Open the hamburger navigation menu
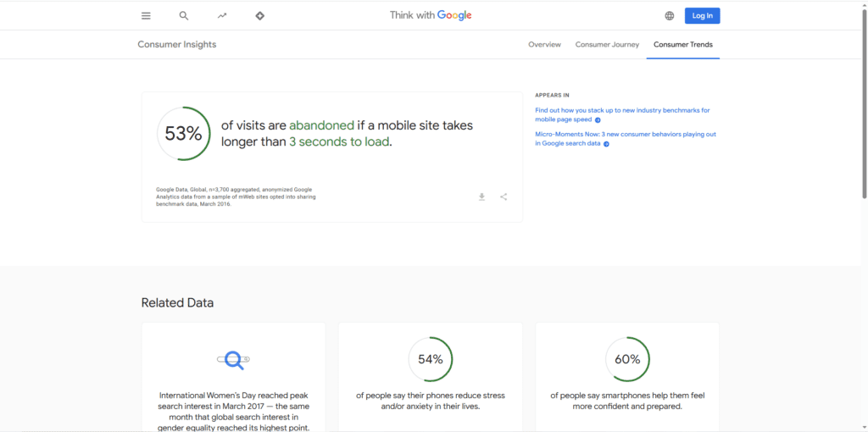868x432 pixels. 146,15
